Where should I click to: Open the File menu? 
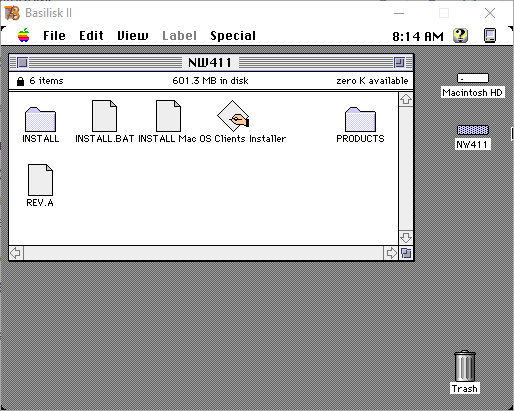[x=54, y=36]
